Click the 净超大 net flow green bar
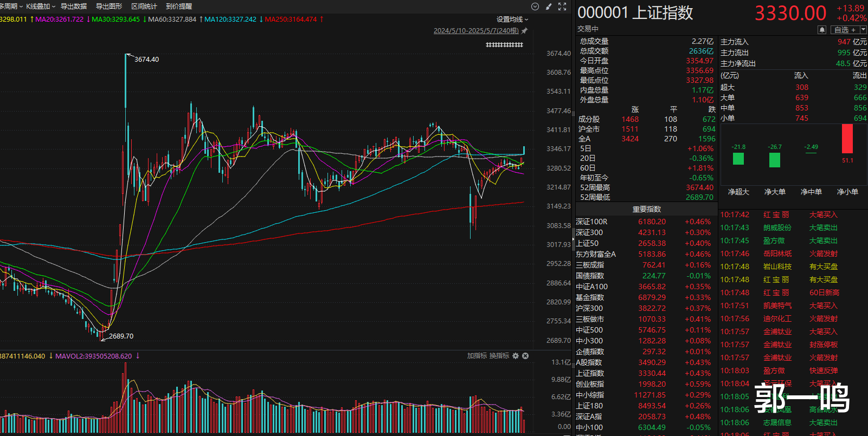 [x=738, y=159]
